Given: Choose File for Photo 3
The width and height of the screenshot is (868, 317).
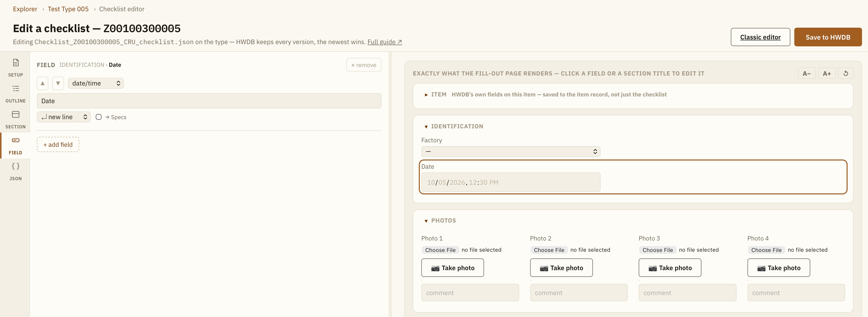Looking at the screenshot, I should (x=657, y=250).
